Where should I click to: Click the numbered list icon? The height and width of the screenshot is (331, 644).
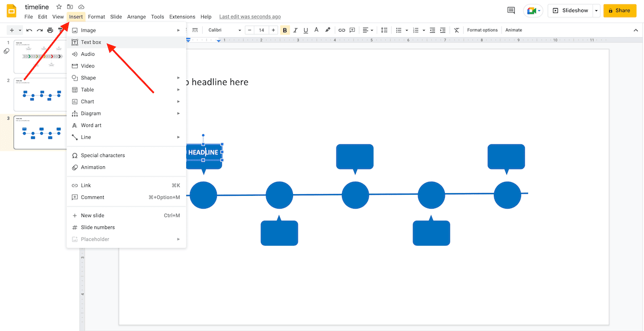pyautogui.click(x=416, y=30)
